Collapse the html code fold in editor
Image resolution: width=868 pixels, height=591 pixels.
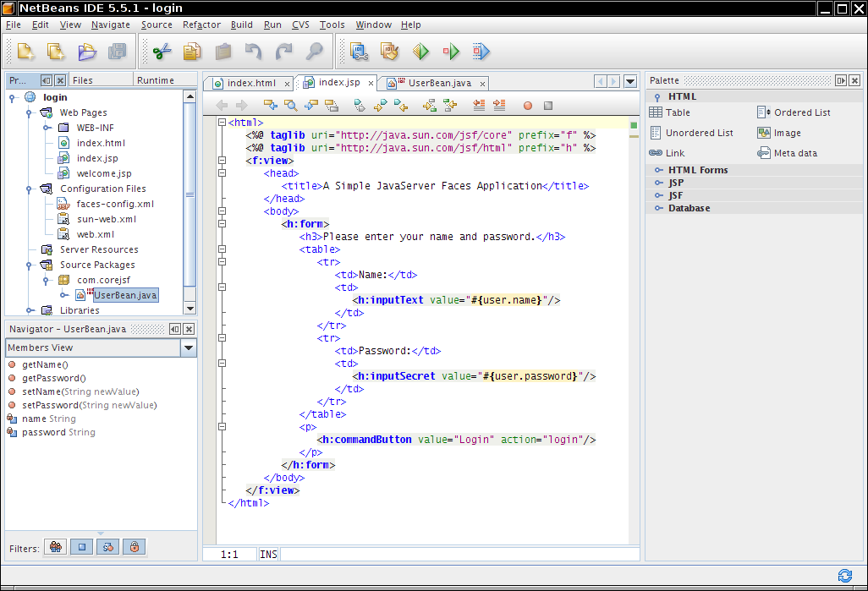(222, 123)
